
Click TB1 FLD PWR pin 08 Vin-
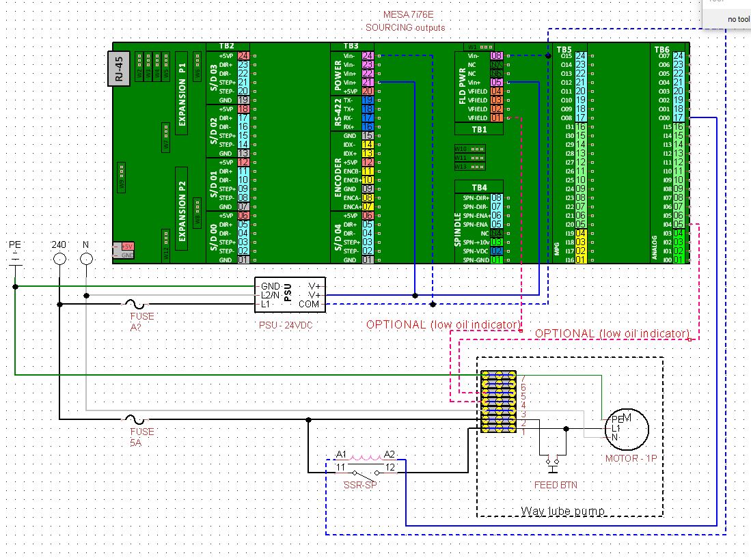coord(497,56)
